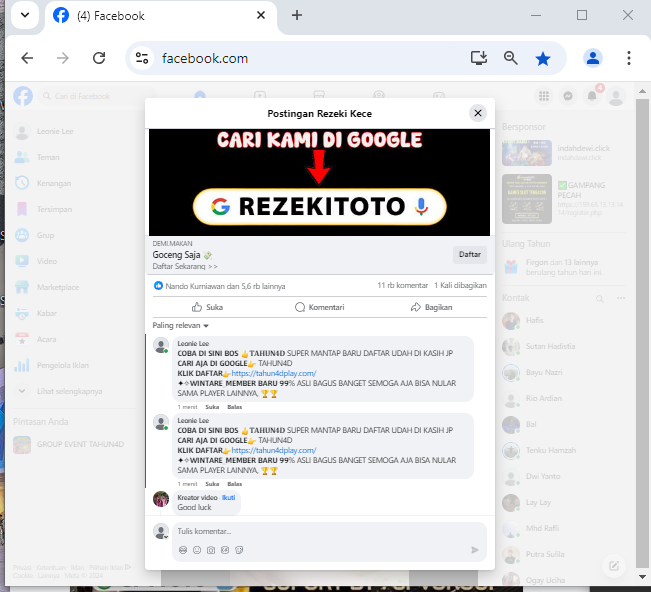Open the account avatar menu in Facebook header
651x592 pixels.
coord(616,96)
